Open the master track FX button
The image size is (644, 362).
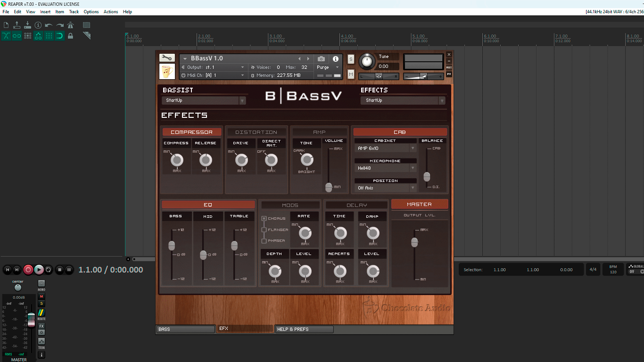point(41,326)
